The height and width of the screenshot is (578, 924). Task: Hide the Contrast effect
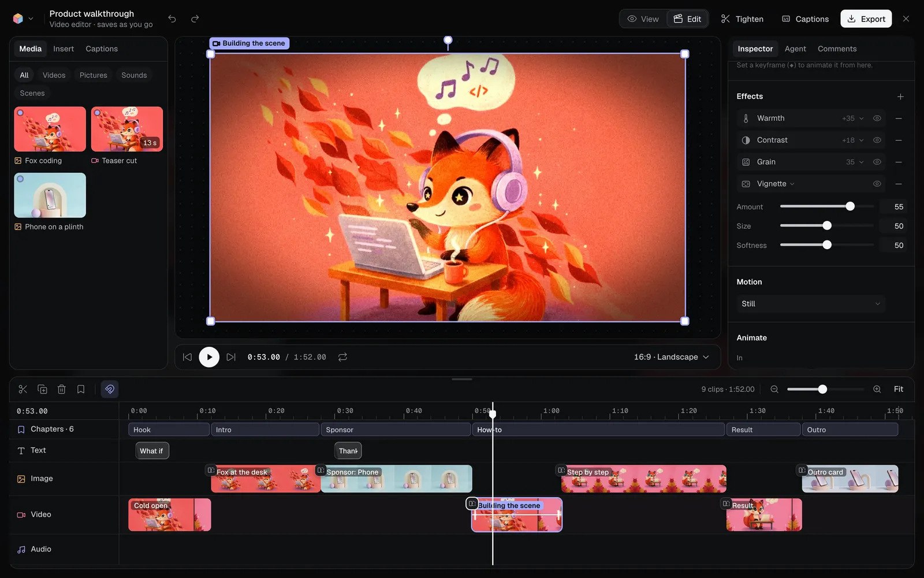tap(877, 140)
